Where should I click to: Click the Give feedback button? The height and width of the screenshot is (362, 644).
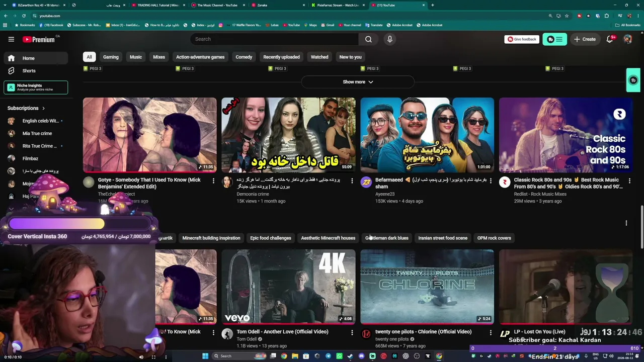point(521,39)
